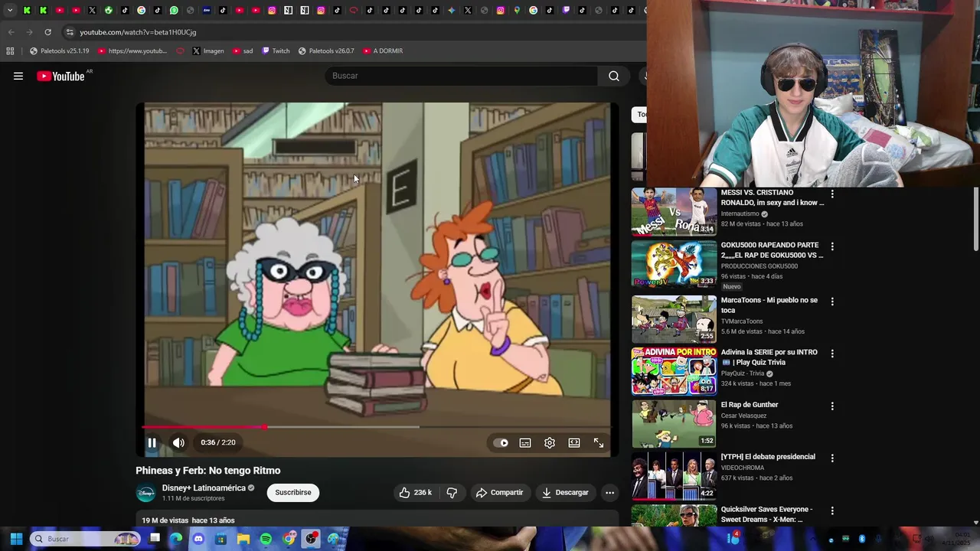Expand video description at 19 M de vistas

point(377,520)
